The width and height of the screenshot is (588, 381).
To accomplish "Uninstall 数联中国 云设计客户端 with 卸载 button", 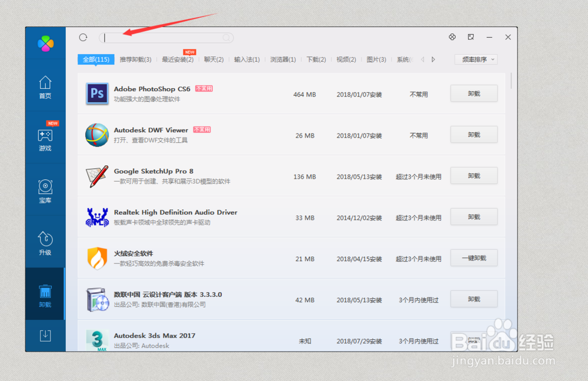I will pyautogui.click(x=474, y=299).
